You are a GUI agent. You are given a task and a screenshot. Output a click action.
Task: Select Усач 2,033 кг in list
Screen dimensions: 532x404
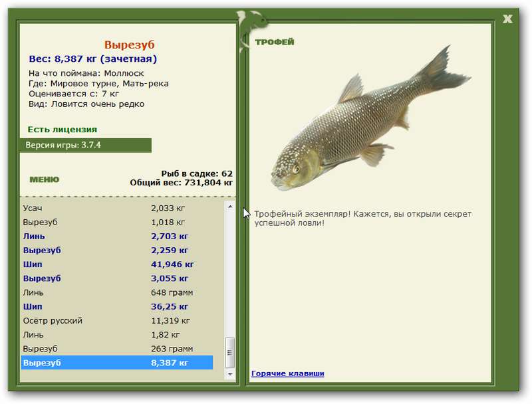click(117, 208)
